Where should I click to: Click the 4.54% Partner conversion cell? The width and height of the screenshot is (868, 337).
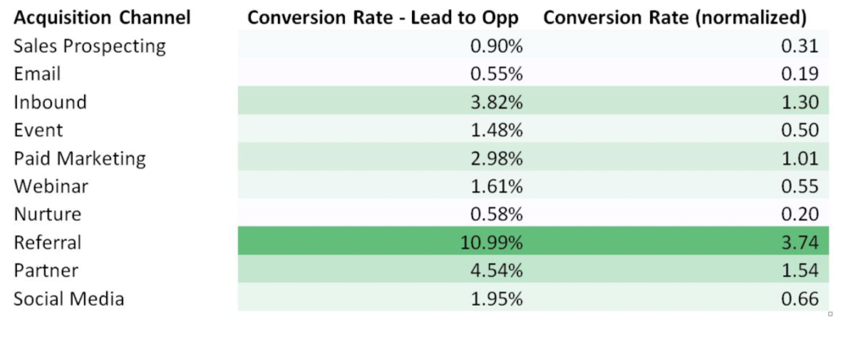click(381, 271)
